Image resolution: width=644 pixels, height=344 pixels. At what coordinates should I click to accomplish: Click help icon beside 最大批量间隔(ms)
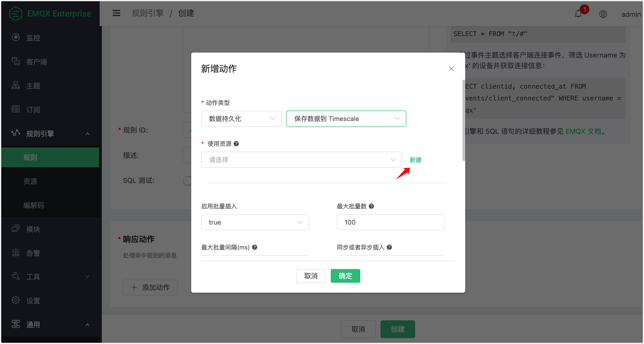point(254,247)
